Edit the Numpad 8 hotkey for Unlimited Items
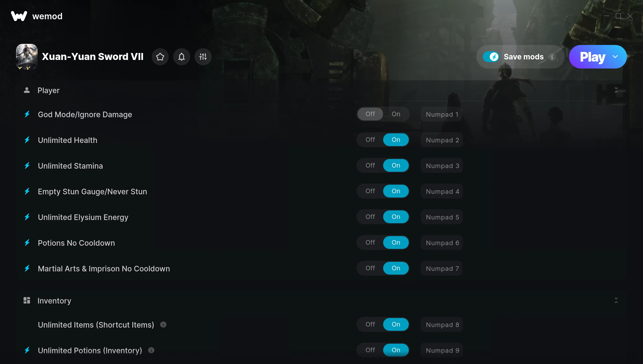643x364 pixels. pyautogui.click(x=442, y=325)
